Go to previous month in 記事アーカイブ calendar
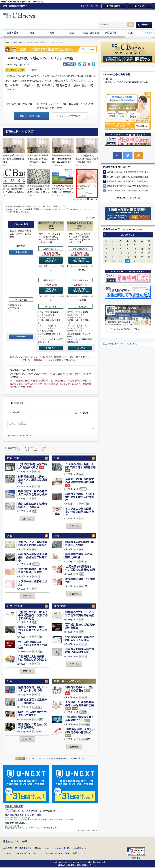This screenshot has height=868, width=155. (x=105, y=235)
